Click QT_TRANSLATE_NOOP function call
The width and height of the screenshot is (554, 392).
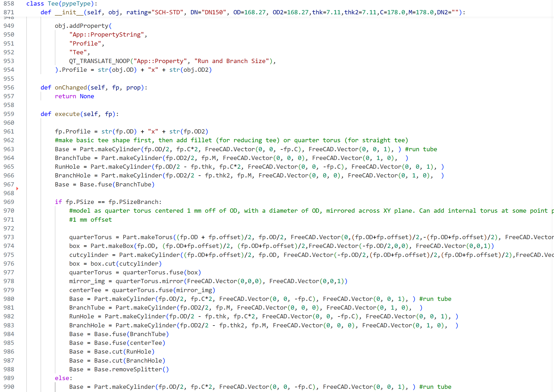(x=99, y=61)
